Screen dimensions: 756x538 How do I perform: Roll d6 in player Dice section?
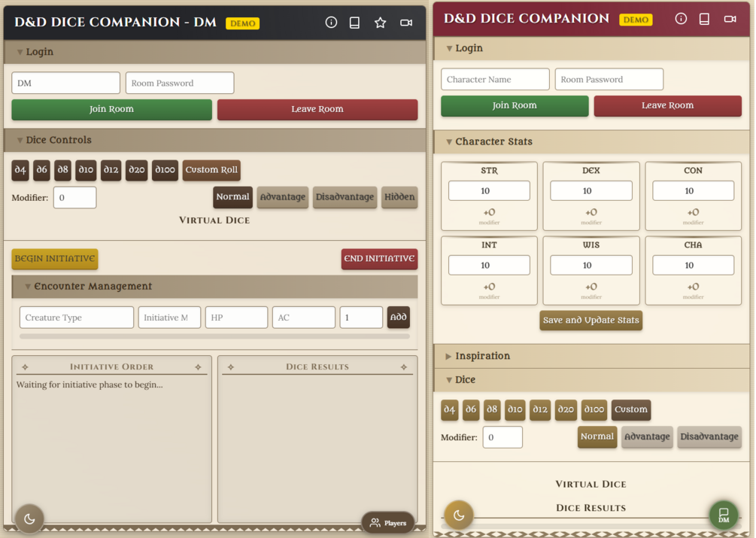click(471, 410)
